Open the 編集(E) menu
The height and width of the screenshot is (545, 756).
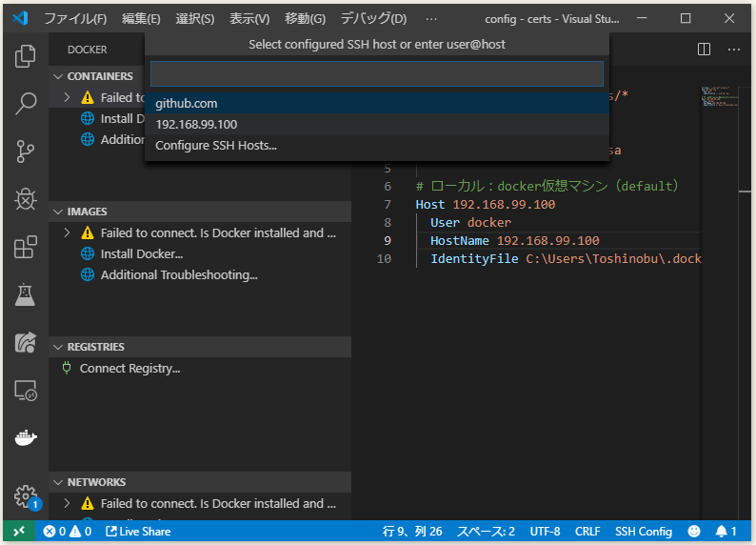(141, 18)
